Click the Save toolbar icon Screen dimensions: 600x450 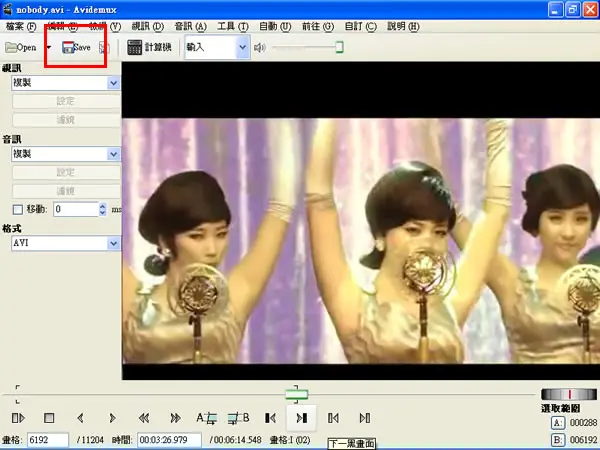[76, 47]
